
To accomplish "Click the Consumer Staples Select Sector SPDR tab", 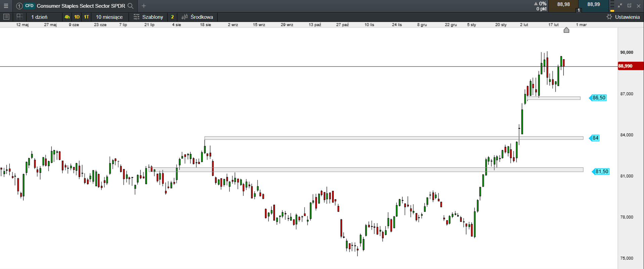I will click(81, 6).
